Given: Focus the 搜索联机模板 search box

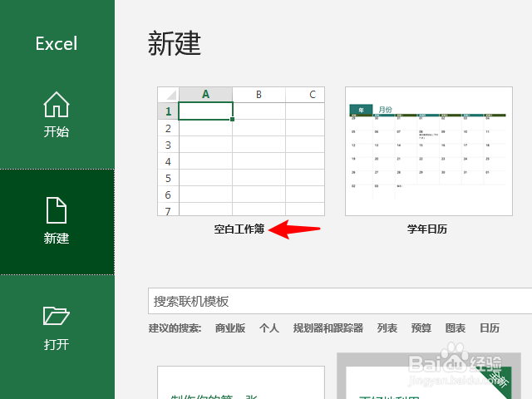Looking at the screenshot, I should (340, 301).
